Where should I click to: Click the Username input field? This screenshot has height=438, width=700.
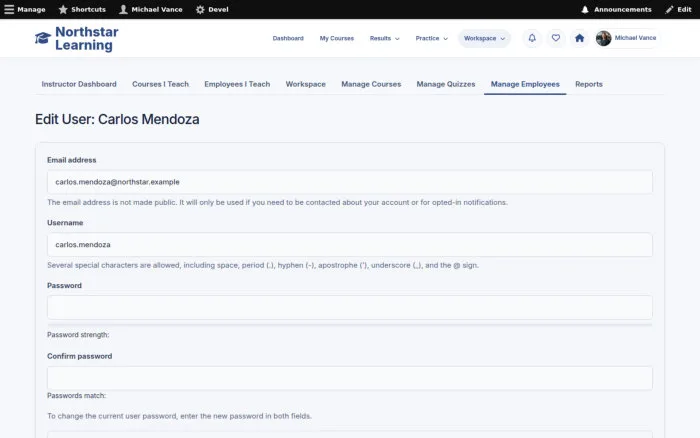coord(350,245)
